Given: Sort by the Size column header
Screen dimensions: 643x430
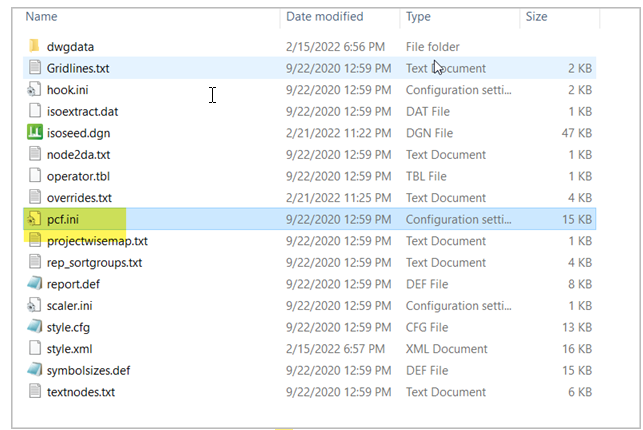Looking at the screenshot, I should tap(537, 17).
